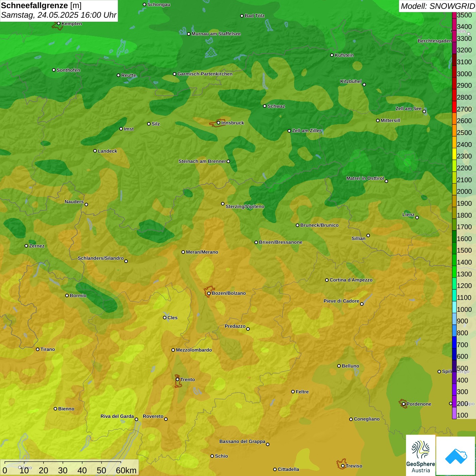
Task: Click the Trento city marker dot
Action: click(177, 379)
